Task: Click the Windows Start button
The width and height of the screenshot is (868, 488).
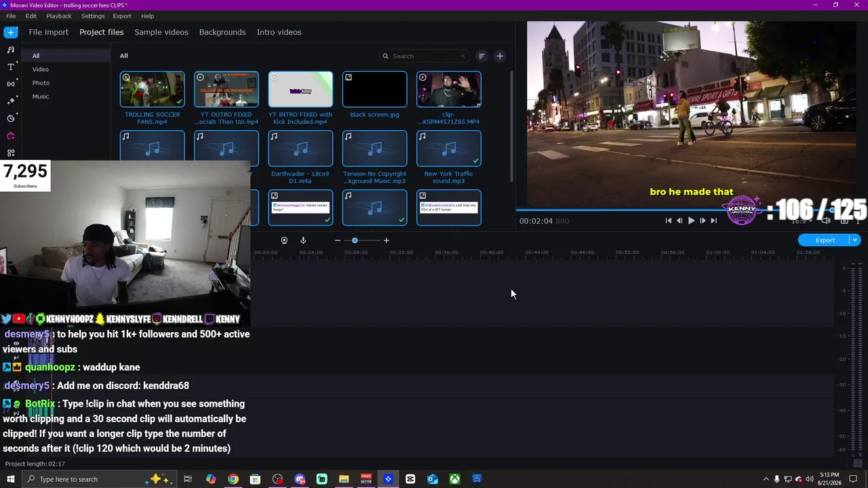Action: pos(10,479)
